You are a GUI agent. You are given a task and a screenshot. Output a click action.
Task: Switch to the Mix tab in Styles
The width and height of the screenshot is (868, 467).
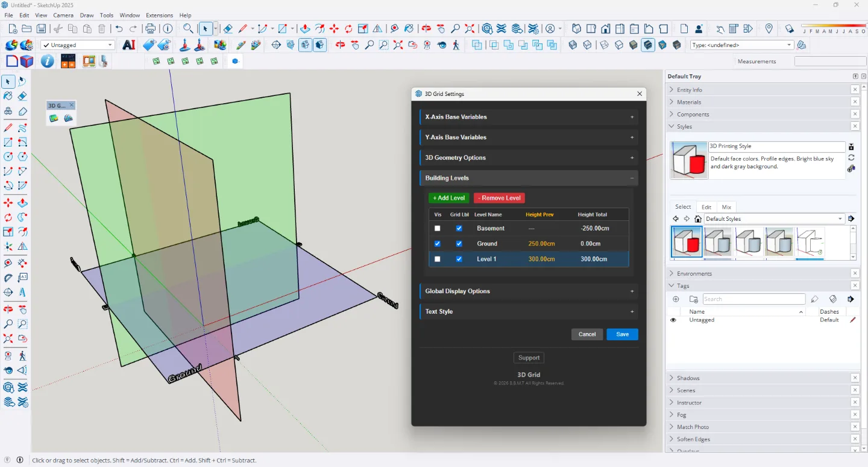[x=726, y=207]
